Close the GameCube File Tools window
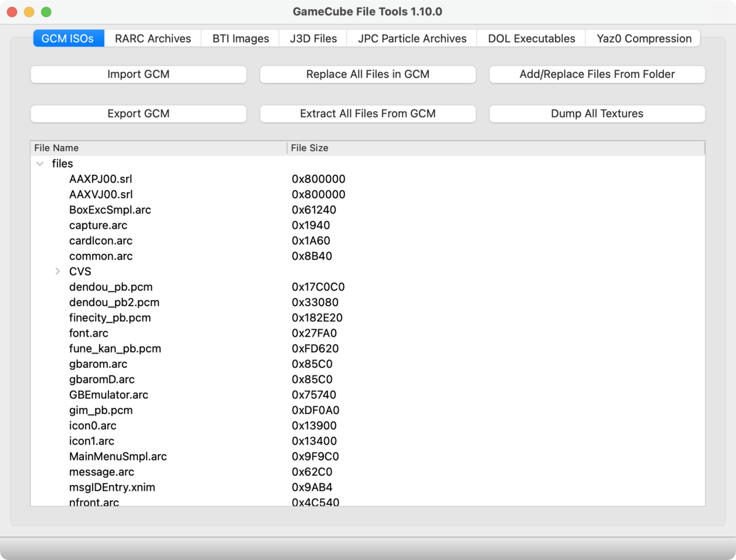736x560 pixels. coord(12,12)
